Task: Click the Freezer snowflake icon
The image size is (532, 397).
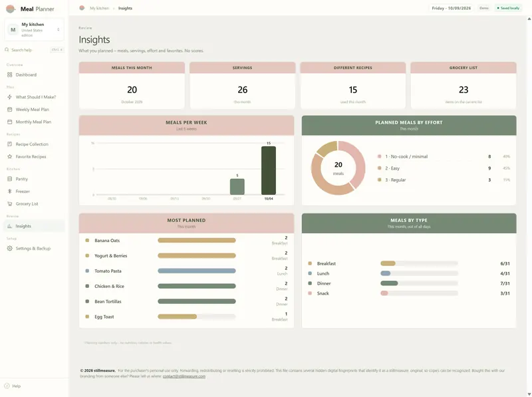Action: [x=9, y=192]
